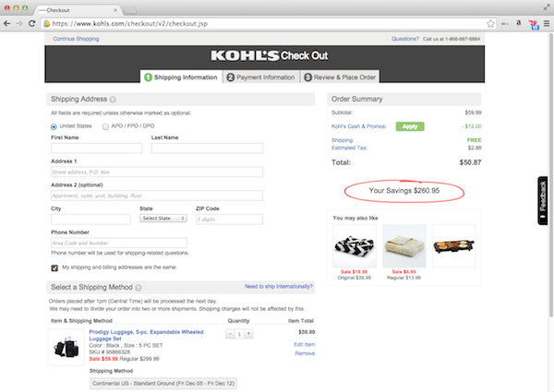The height and width of the screenshot is (392, 554).
Task: Select APO / FPO / DPO radio button
Action: [105, 126]
